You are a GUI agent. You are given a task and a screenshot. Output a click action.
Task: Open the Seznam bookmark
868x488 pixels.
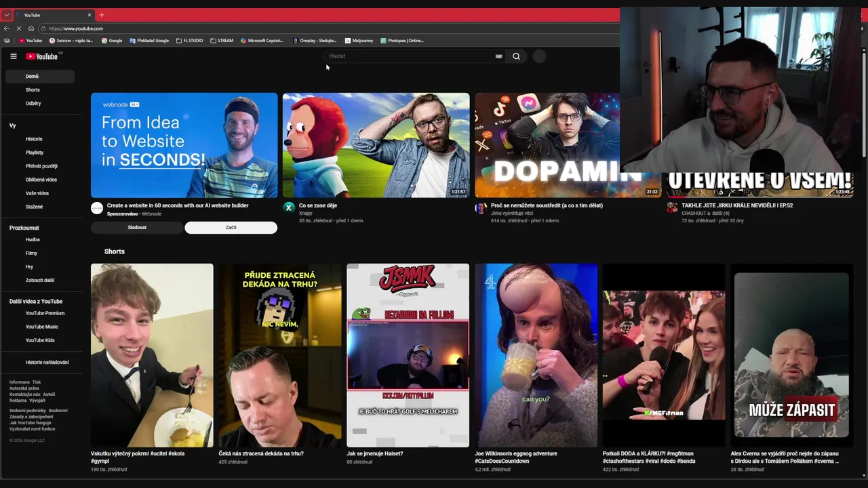71,41
